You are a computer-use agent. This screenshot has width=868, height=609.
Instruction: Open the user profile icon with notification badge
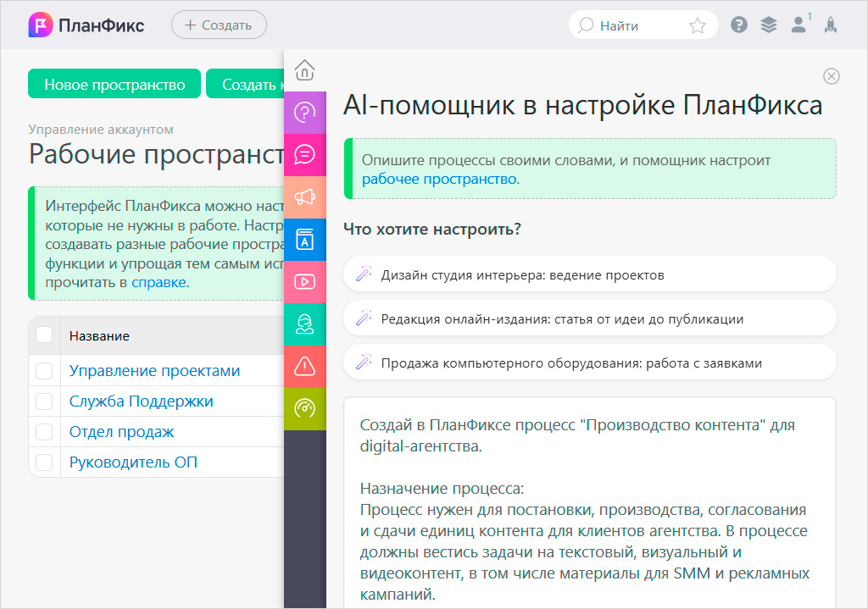pos(798,25)
